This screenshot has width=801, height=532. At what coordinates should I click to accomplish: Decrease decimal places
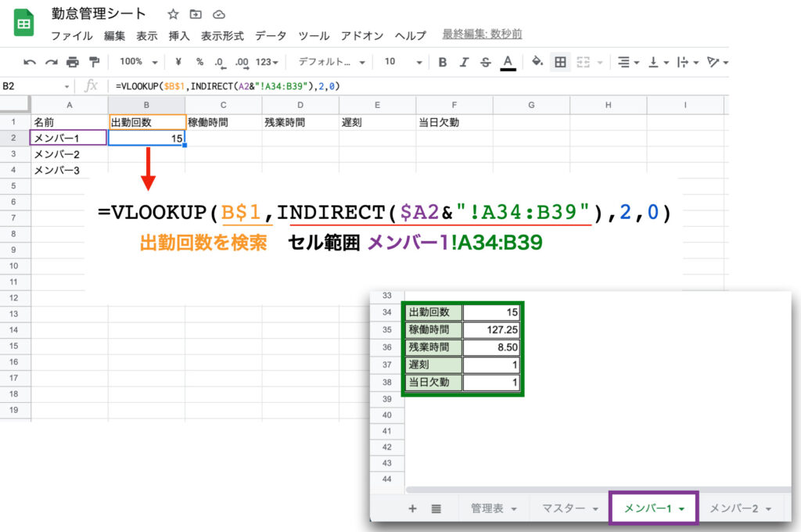pos(220,63)
